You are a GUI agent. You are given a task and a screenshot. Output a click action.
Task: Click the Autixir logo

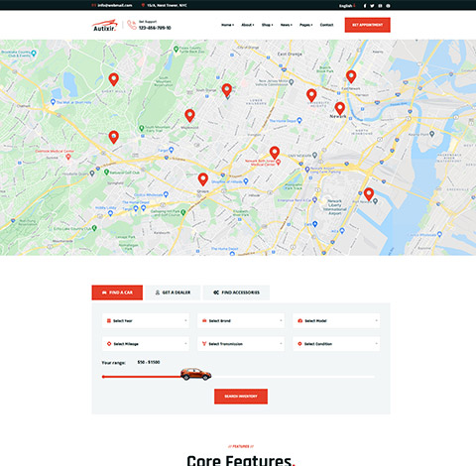[105, 25]
